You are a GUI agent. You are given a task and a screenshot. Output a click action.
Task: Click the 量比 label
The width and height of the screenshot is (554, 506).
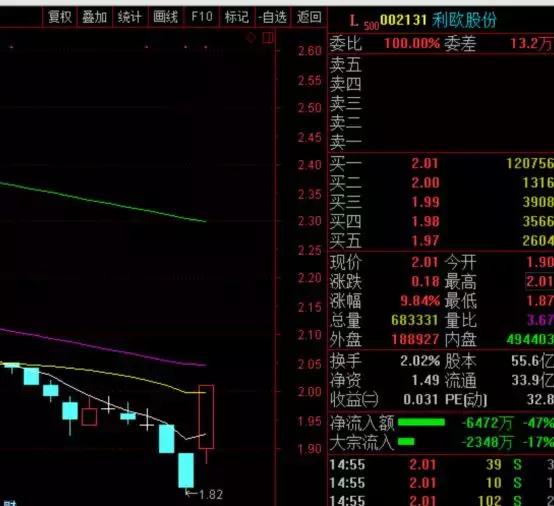tap(460, 321)
